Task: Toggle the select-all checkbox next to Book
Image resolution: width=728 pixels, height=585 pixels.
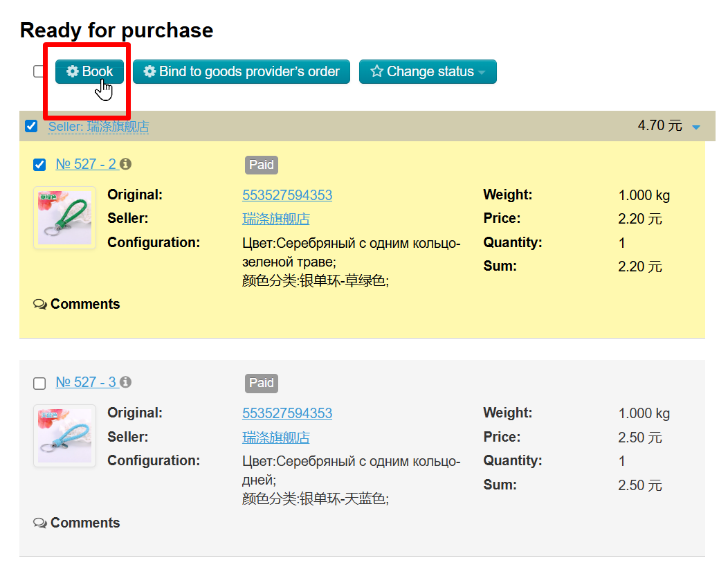Action: [x=39, y=71]
